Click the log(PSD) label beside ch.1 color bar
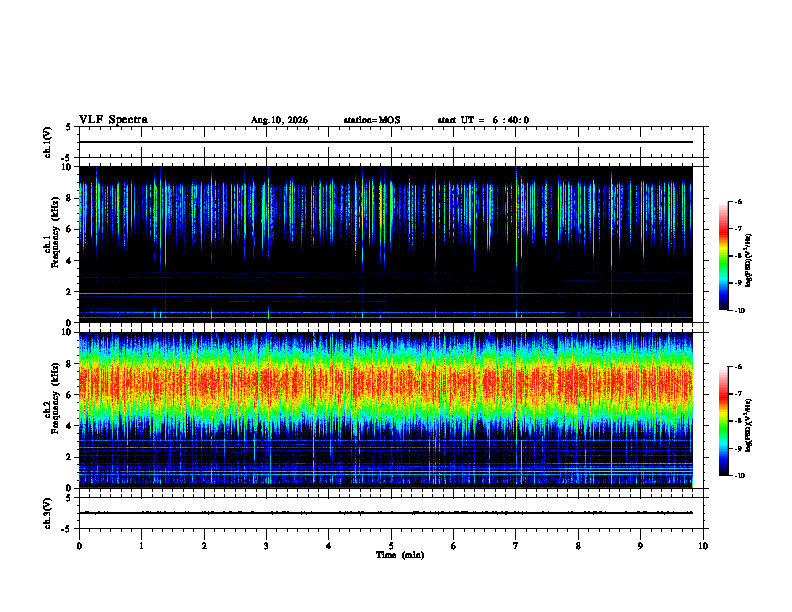 coord(749,260)
